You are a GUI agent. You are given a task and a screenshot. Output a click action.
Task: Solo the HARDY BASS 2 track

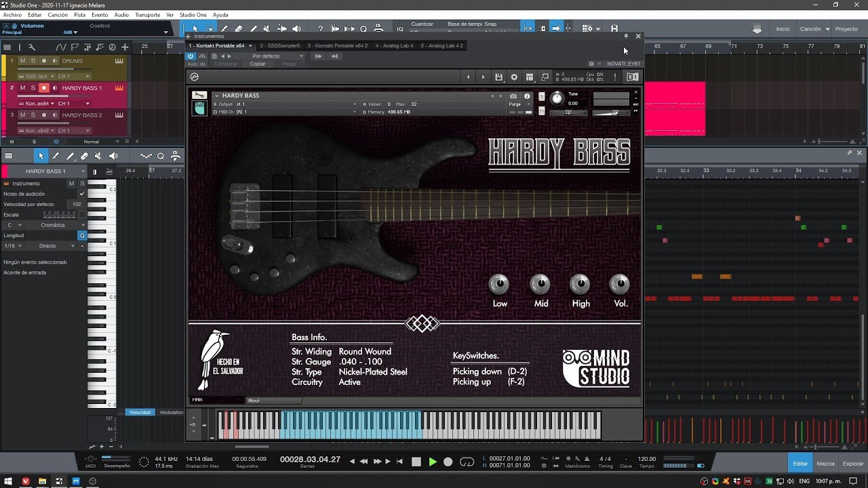pos(33,115)
